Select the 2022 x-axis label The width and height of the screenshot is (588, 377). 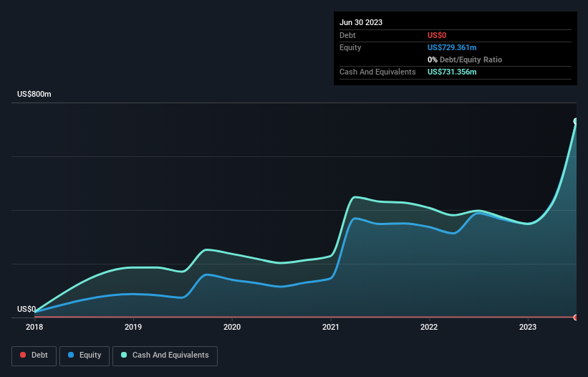[x=429, y=327]
